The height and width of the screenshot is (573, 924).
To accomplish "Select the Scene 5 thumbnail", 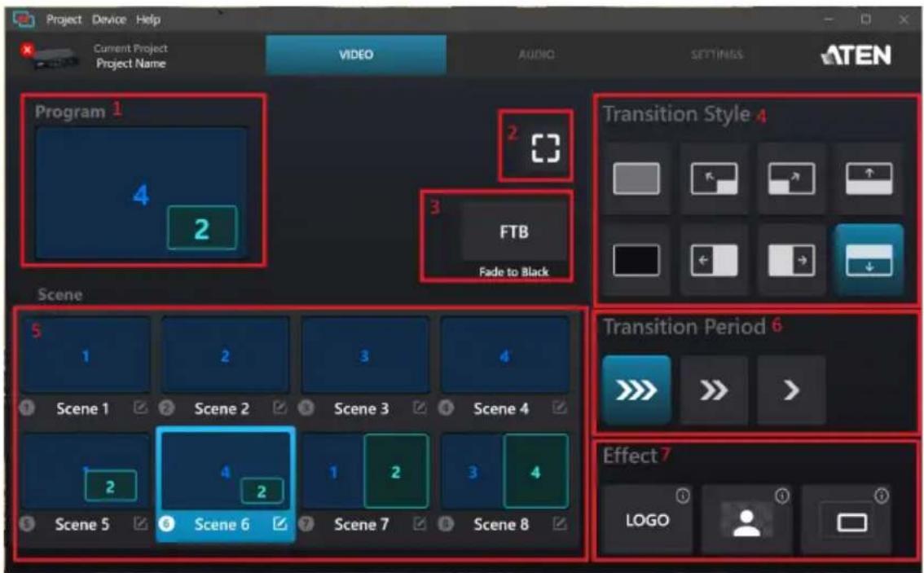I will (x=86, y=472).
